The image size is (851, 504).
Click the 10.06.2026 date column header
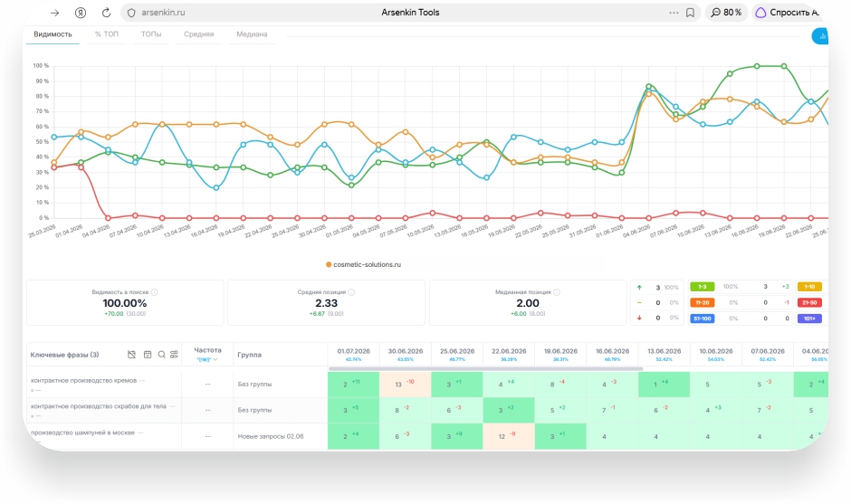coord(716,355)
